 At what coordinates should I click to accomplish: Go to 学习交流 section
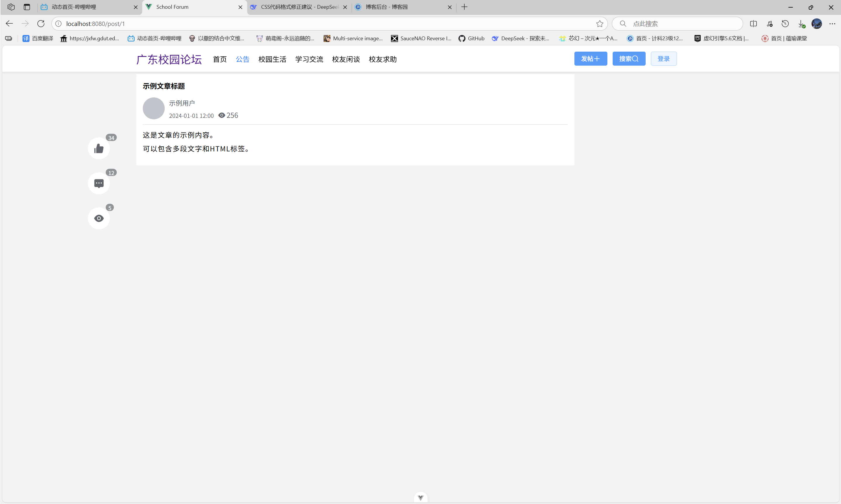tap(309, 59)
